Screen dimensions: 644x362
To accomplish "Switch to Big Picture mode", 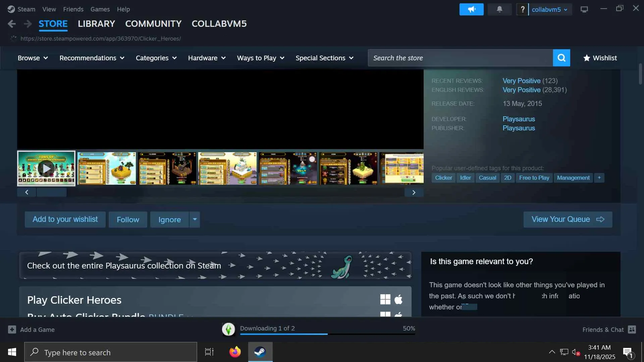I will click(x=584, y=9).
